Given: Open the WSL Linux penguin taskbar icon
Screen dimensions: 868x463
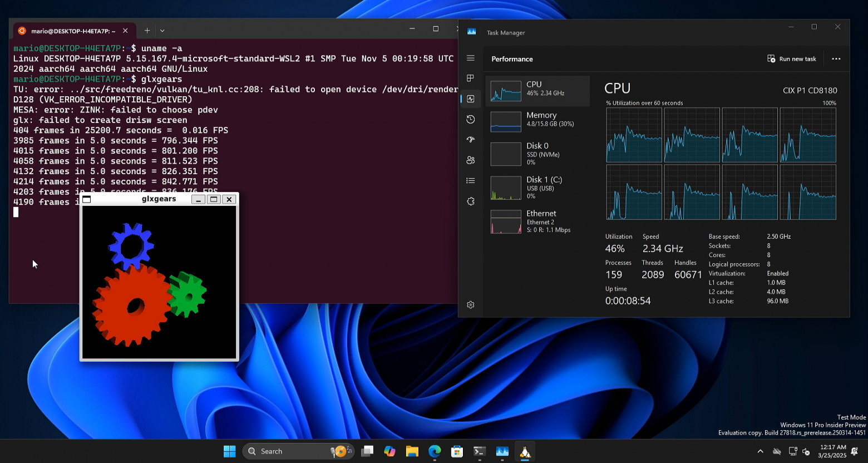Looking at the screenshot, I should point(525,451).
